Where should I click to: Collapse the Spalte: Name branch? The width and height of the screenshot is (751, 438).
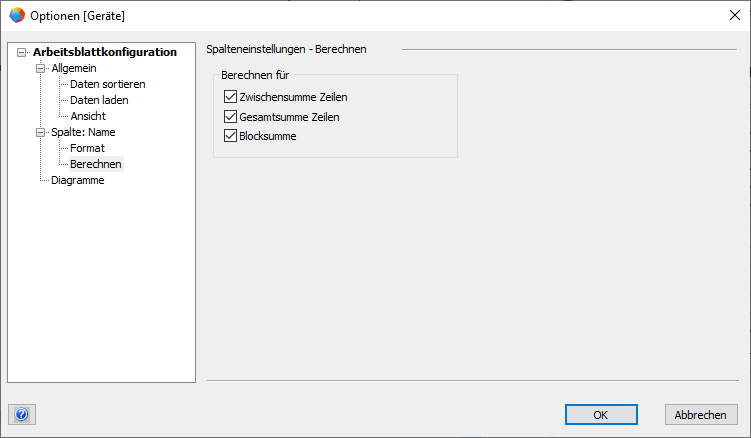coord(41,132)
